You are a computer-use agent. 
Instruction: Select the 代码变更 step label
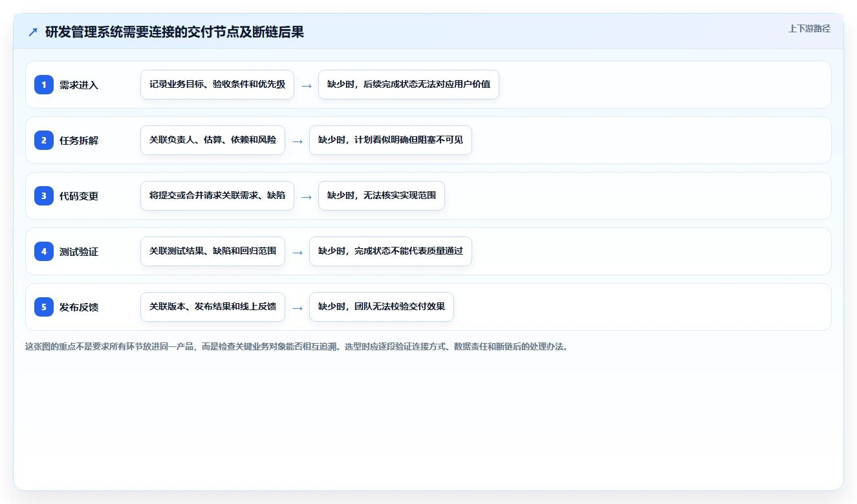79,196
